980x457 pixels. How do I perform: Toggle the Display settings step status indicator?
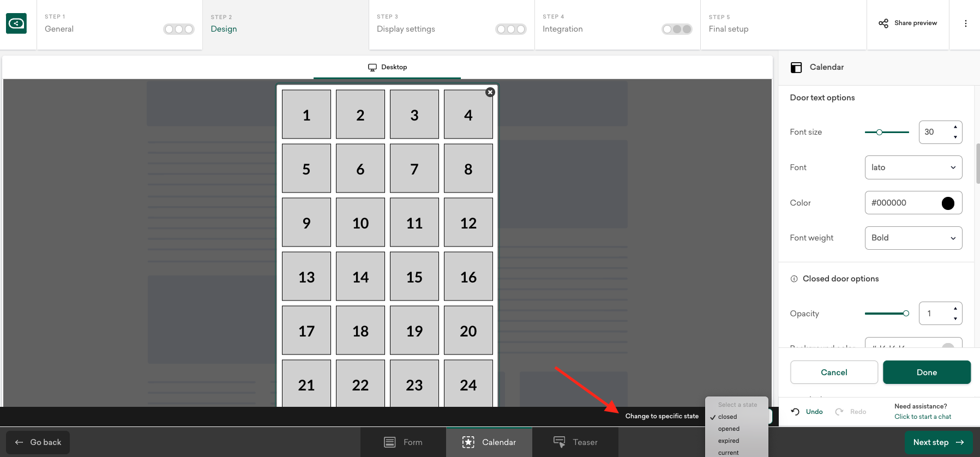pos(511,29)
